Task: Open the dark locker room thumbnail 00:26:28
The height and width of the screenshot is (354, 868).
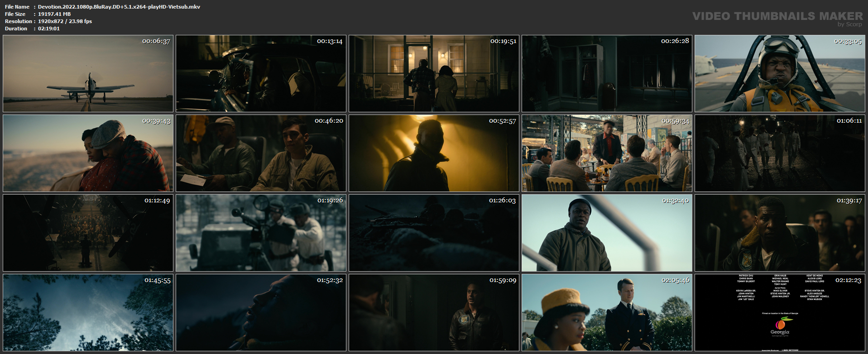Action: tap(607, 73)
